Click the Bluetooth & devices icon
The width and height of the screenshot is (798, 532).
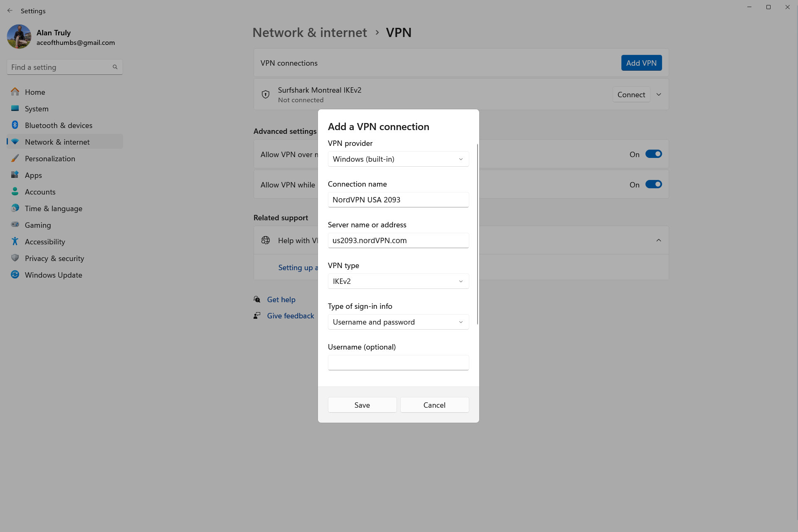coord(15,125)
